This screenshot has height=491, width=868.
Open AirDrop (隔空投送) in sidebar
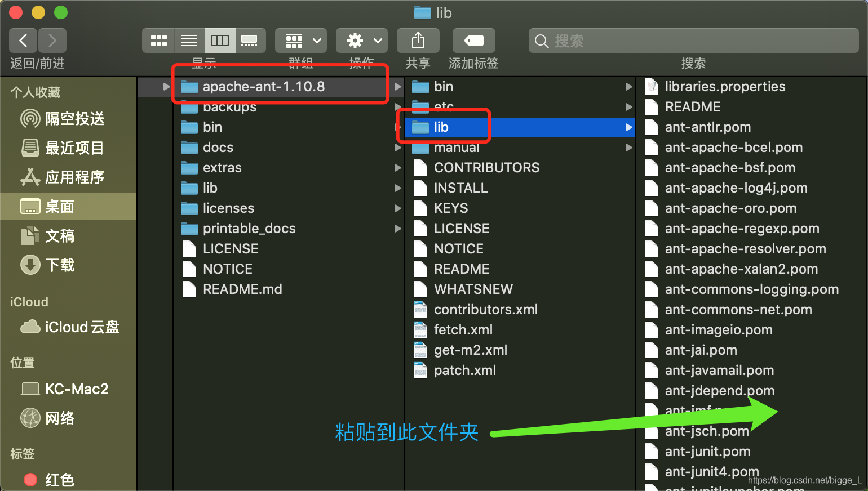click(x=68, y=119)
